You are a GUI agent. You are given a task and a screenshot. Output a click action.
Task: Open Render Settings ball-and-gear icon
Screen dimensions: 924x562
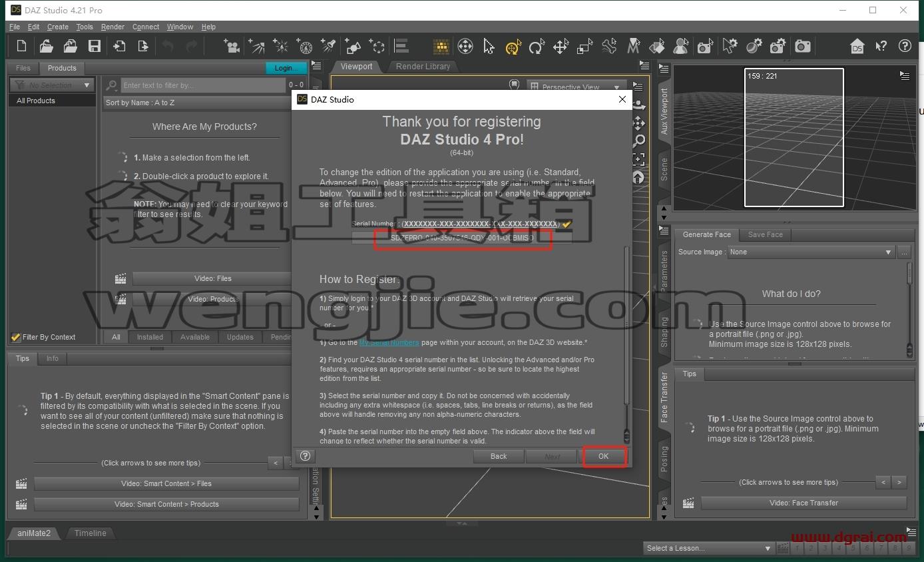754,46
